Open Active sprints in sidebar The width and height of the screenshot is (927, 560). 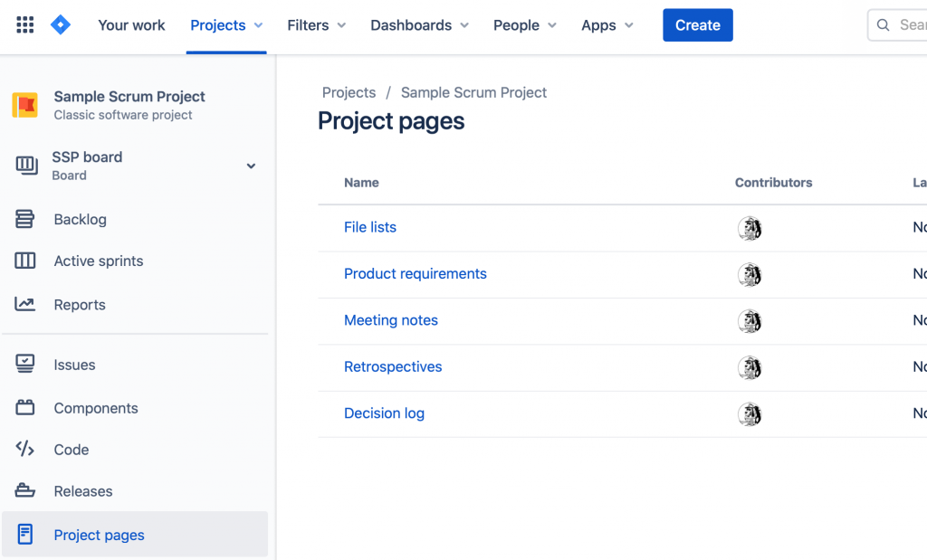click(135, 261)
